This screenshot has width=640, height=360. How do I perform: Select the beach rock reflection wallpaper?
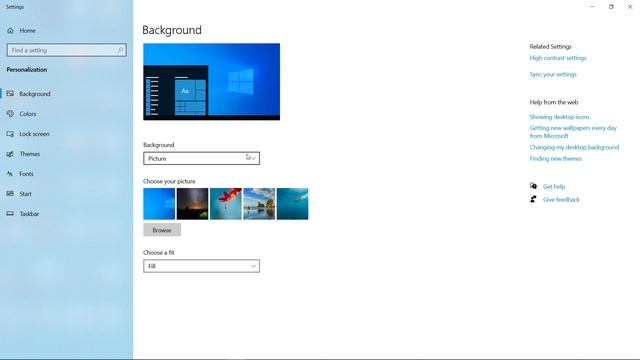259,204
